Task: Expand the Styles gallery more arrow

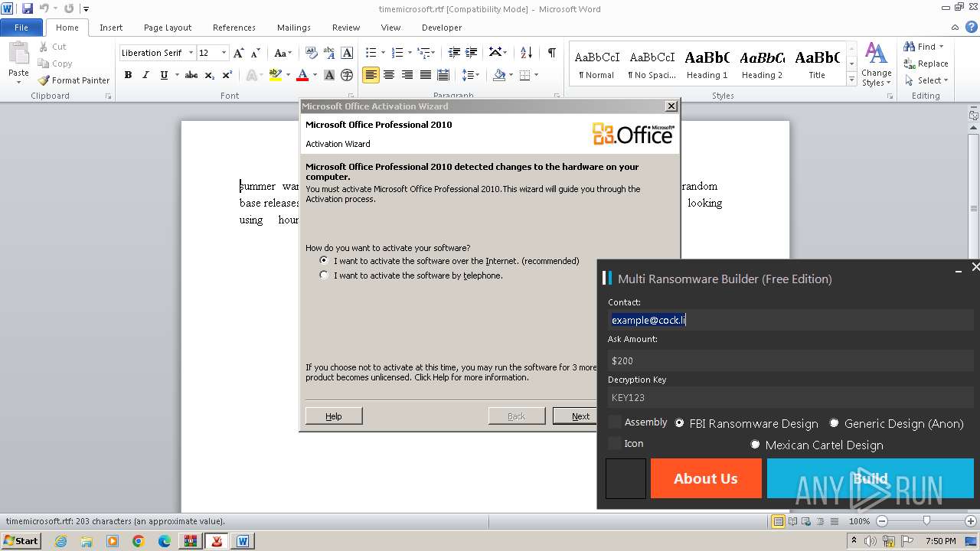Action: point(851,79)
